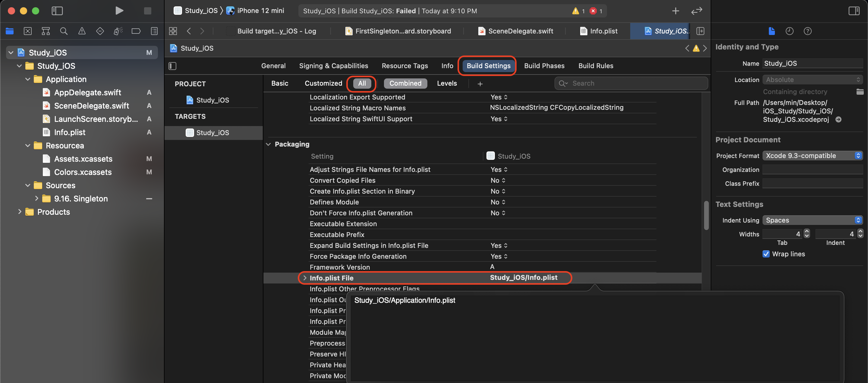Open the Quick Help inspector
The image size is (868, 383).
point(808,31)
